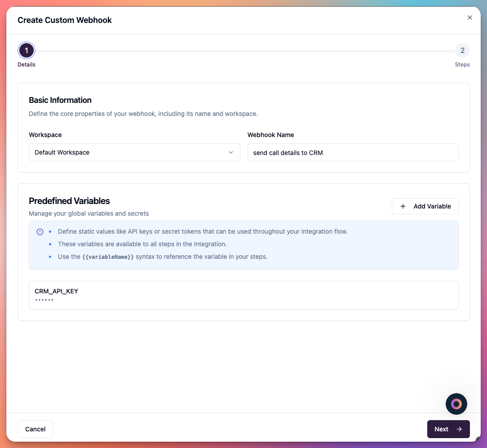The image size is (487, 448).
Task: Reveal the masked CRM_API_KEY secret value
Action: pos(44,299)
